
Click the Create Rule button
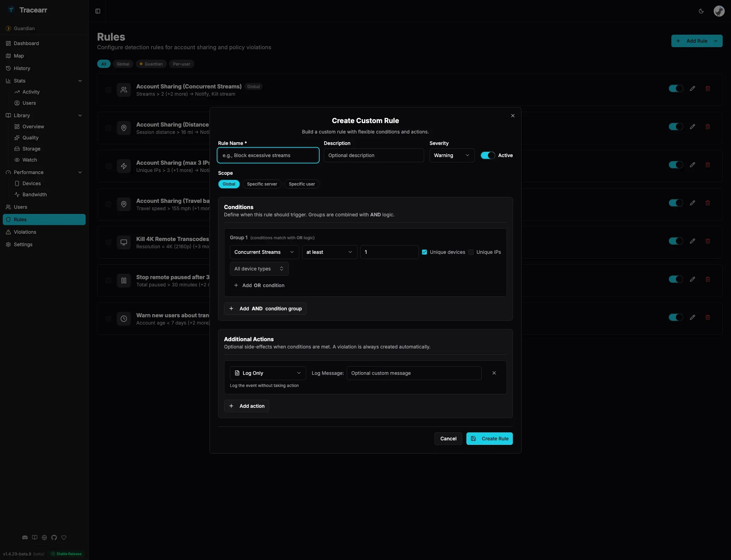click(489, 439)
